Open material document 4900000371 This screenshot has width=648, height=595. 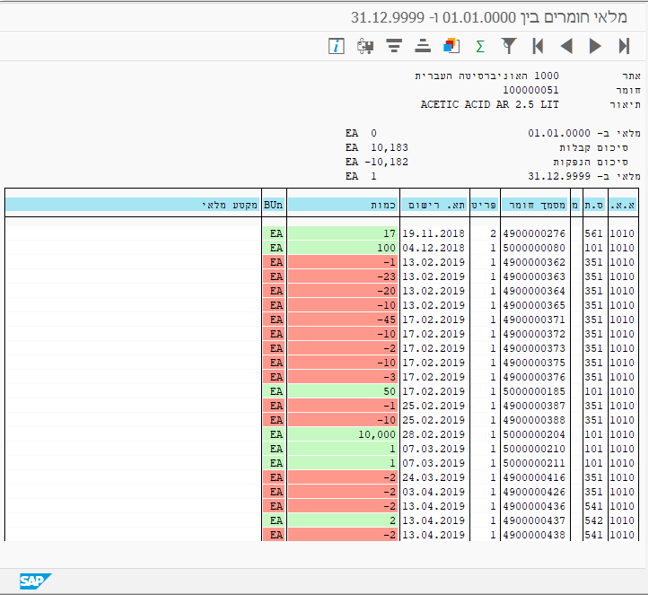534,320
